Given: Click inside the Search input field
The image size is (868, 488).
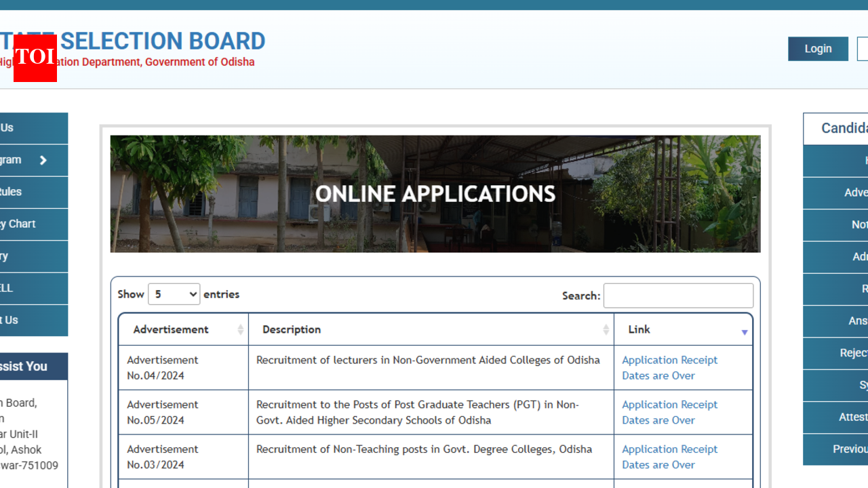Looking at the screenshot, I should tap(678, 296).
